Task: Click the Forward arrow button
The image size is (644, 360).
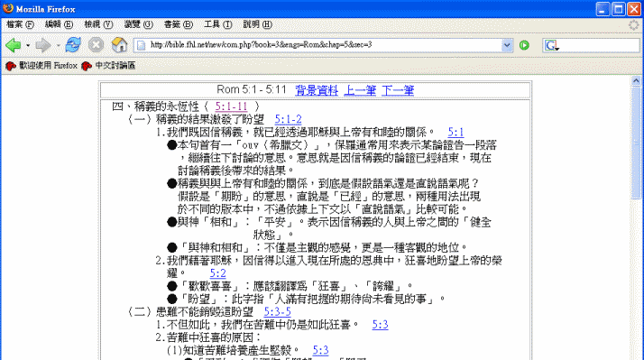Action: click(42, 45)
